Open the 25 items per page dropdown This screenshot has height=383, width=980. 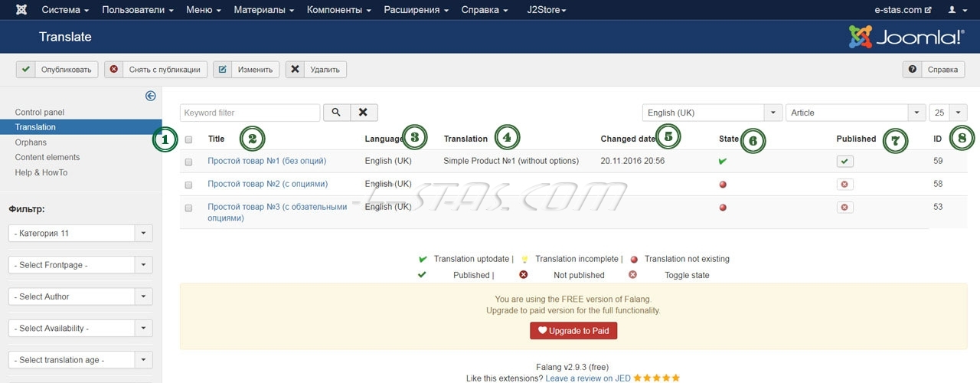coord(948,113)
